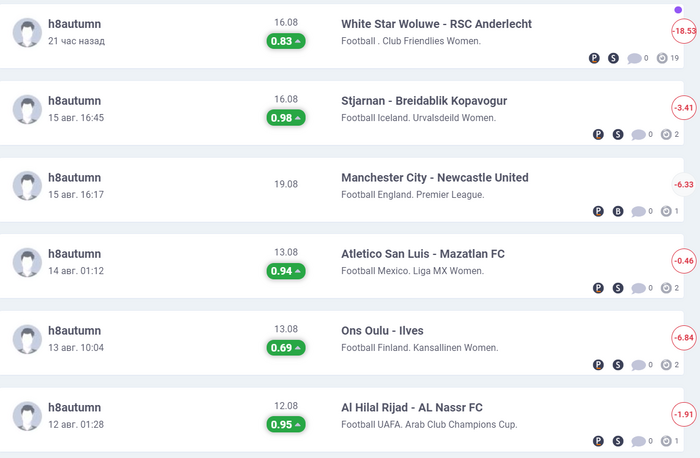Expand the green 0.98 odds badge
Viewport: 700px width, 458px height.
click(x=286, y=118)
